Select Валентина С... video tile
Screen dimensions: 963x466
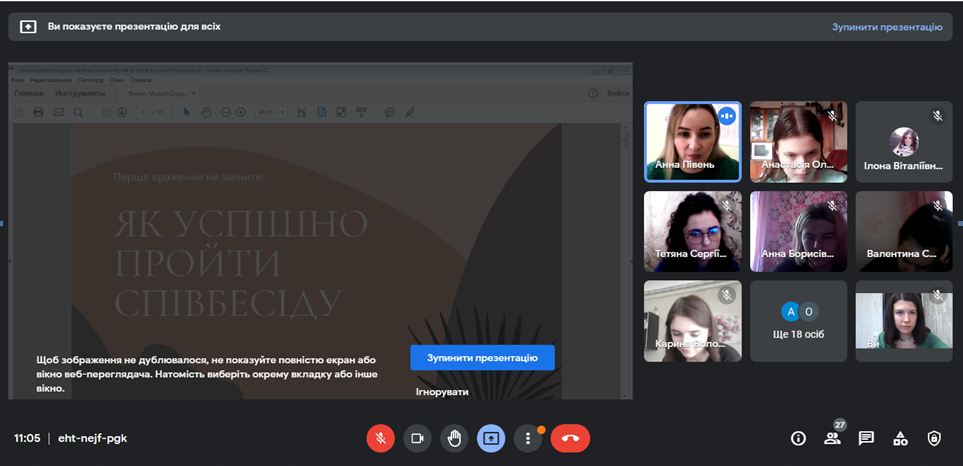(904, 231)
